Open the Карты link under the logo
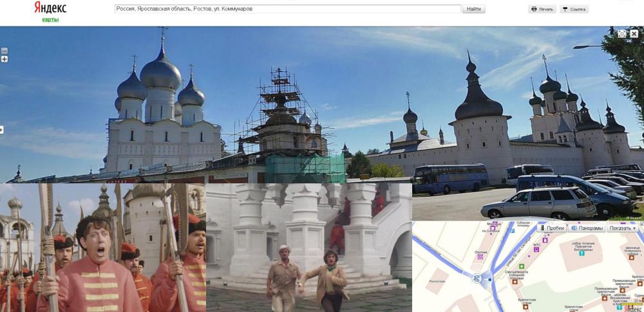Viewport: 644px width, 312px height. tap(50, 20)
